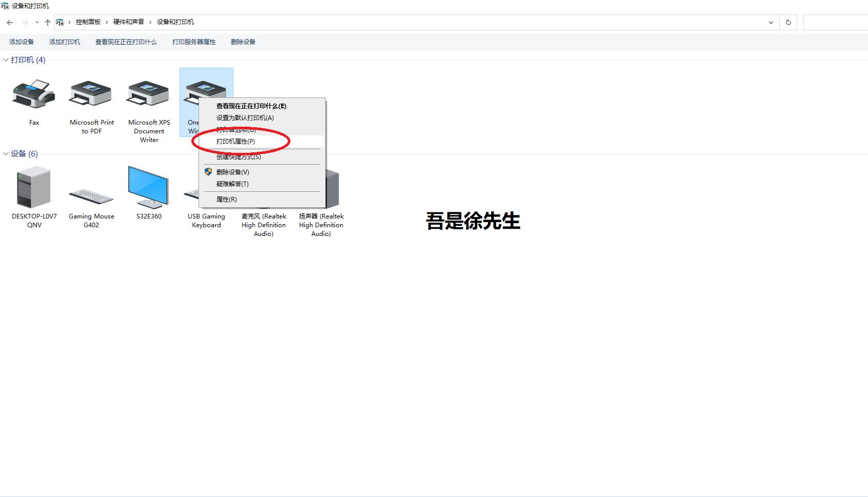The height and width of the screenshot is (497, 868).
Task: Select Microsoft XPS Document Writer printer
Action: coord(149,95)
